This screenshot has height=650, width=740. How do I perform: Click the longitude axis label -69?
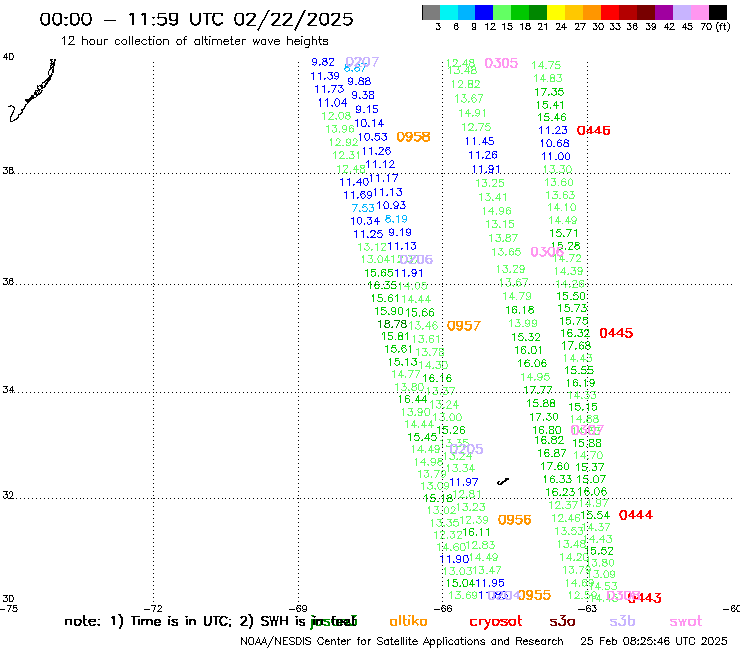299,609
